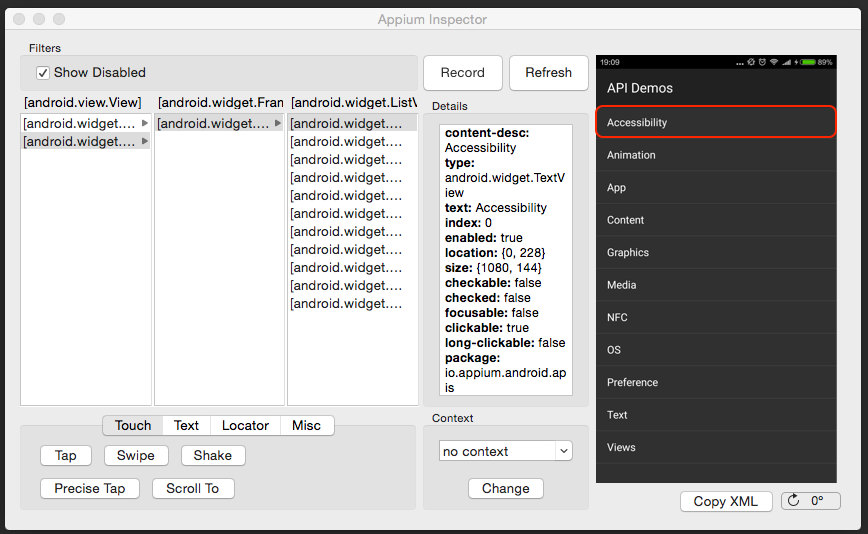Viewport: 868px width, 534px height.
Task: Click the Refresh button
Action: click(549, 72)
